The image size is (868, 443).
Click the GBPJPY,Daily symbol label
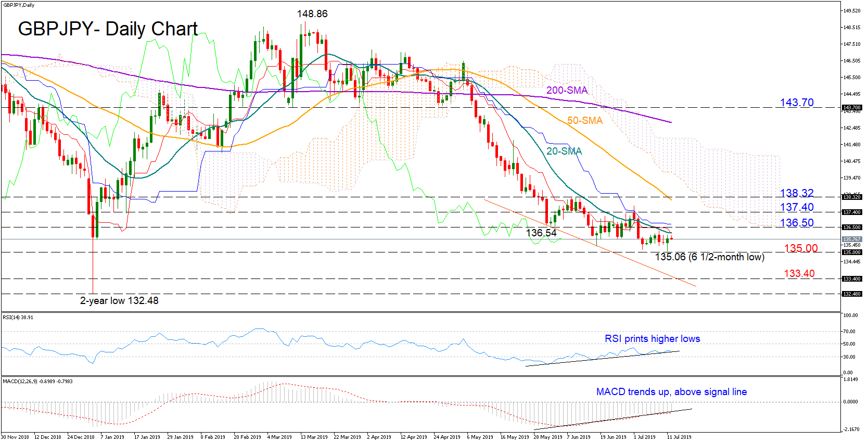click(19, 5)
